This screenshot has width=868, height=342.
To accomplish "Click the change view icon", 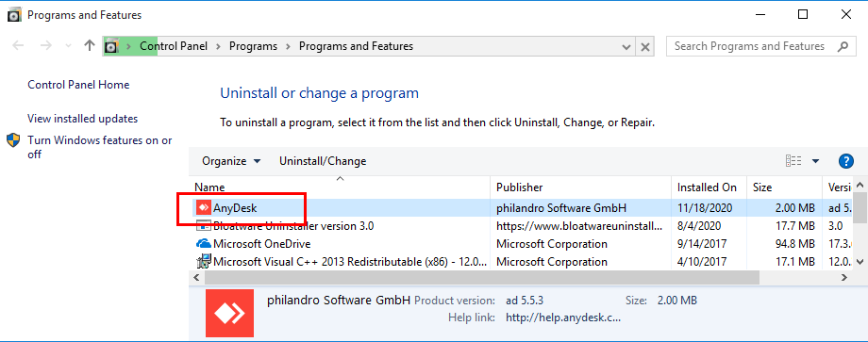I will coord(793,161).
